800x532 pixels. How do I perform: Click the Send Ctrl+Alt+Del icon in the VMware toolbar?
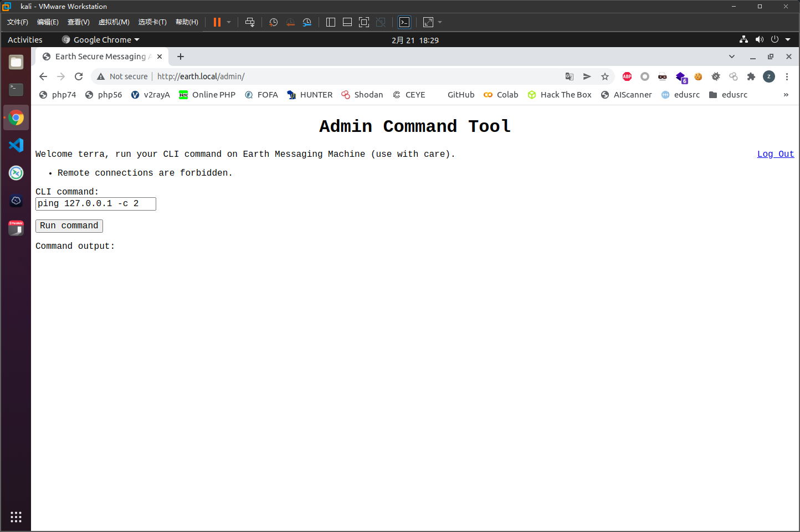tap(250, 22)
